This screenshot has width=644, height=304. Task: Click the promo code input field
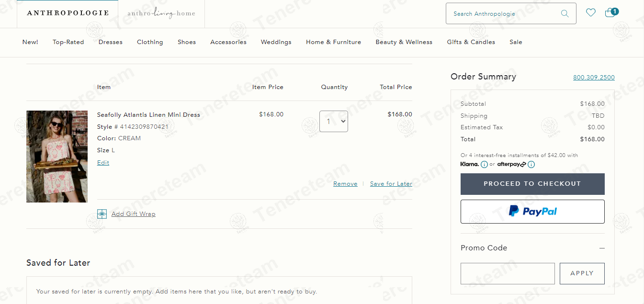pyautogui.click(x=508, y=273)
